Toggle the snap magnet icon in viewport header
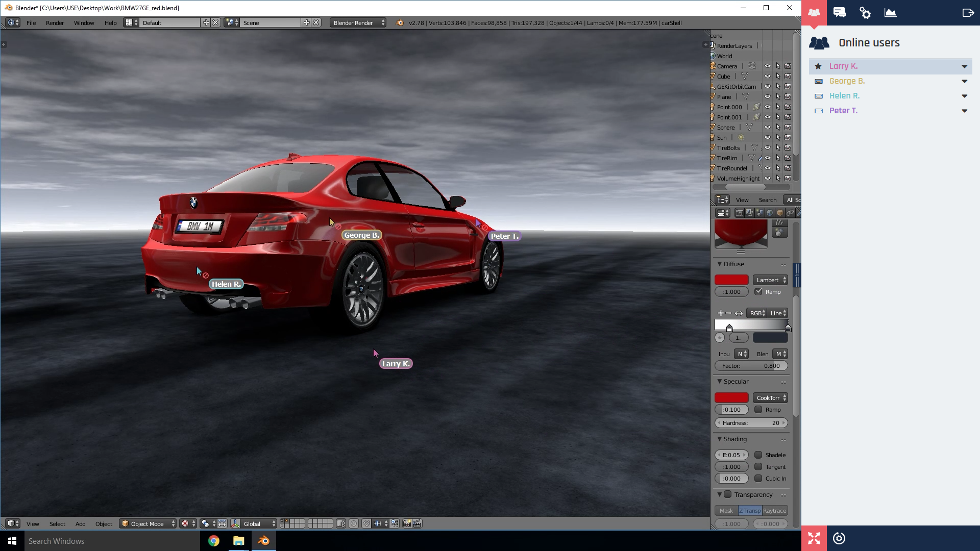 pyautogui.click(x=366, y=523)
